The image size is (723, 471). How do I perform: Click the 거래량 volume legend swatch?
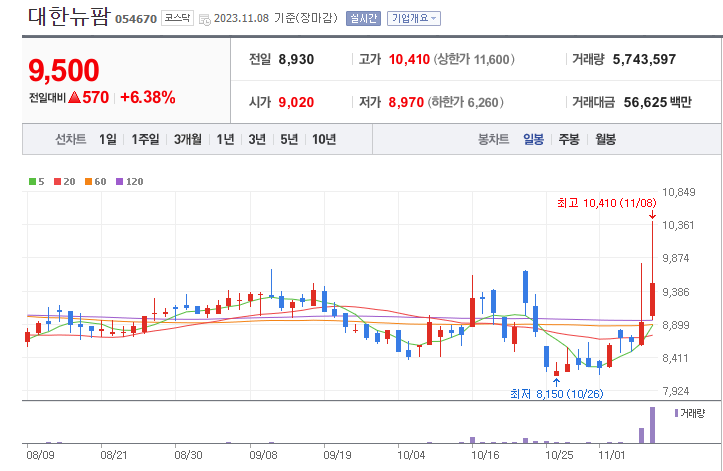tap(676, 413)
